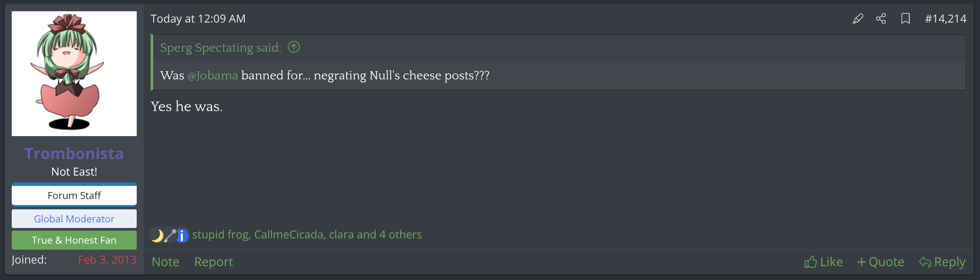Open the share post icon
This screenshot has height=280, width=980.
click(x=881, y=19)
